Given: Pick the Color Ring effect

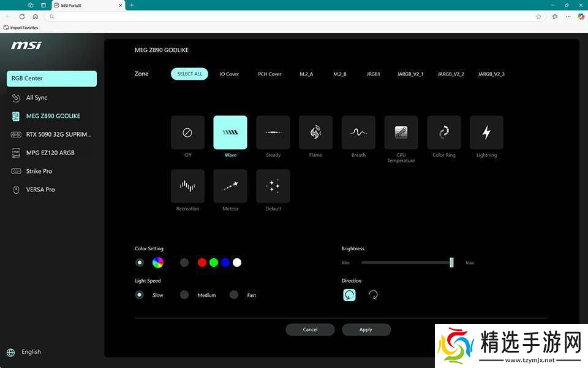Looking at the screenshot, I should [x=443, y=132].
